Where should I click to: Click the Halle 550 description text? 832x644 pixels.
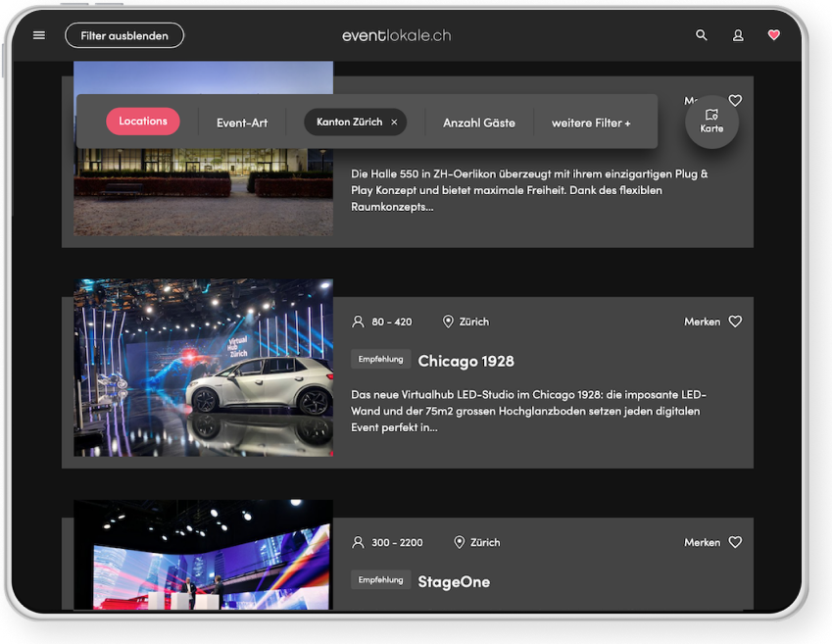529,190
